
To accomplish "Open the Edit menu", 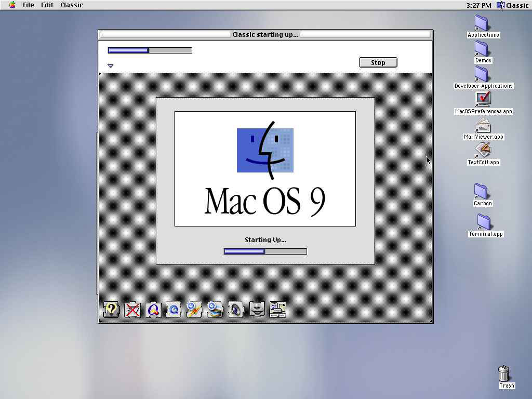I will 47,5.
